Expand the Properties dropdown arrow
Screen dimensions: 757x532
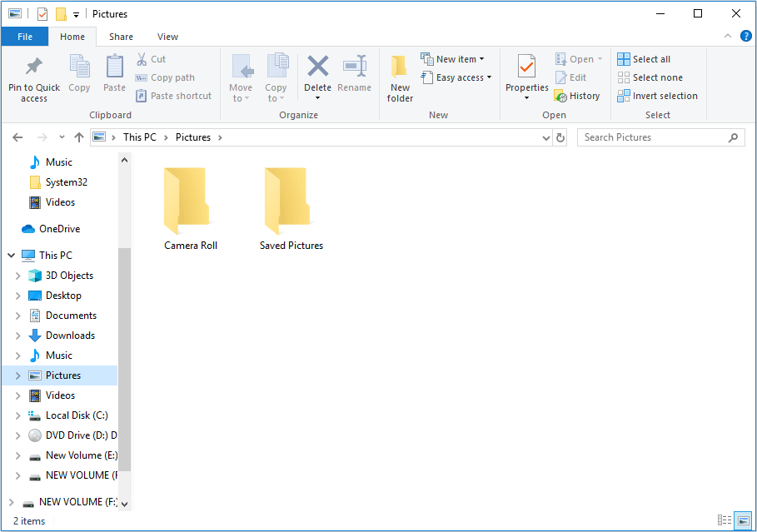point(526,98)
